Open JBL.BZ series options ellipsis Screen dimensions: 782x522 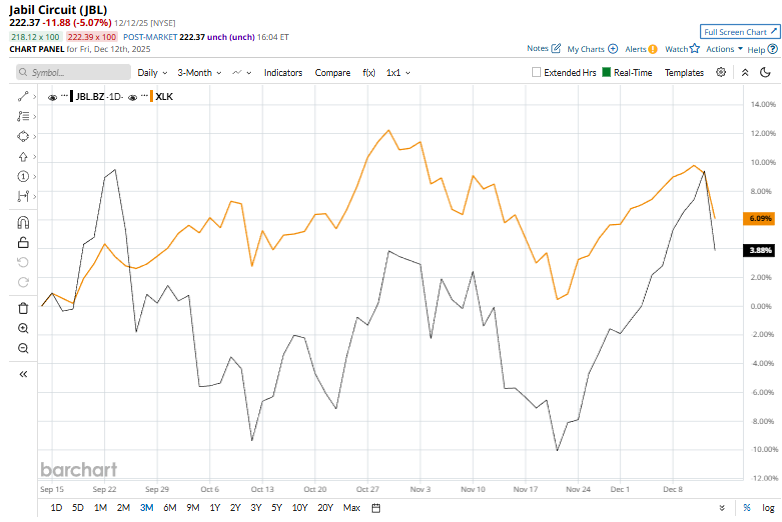(x=64, y=95)
